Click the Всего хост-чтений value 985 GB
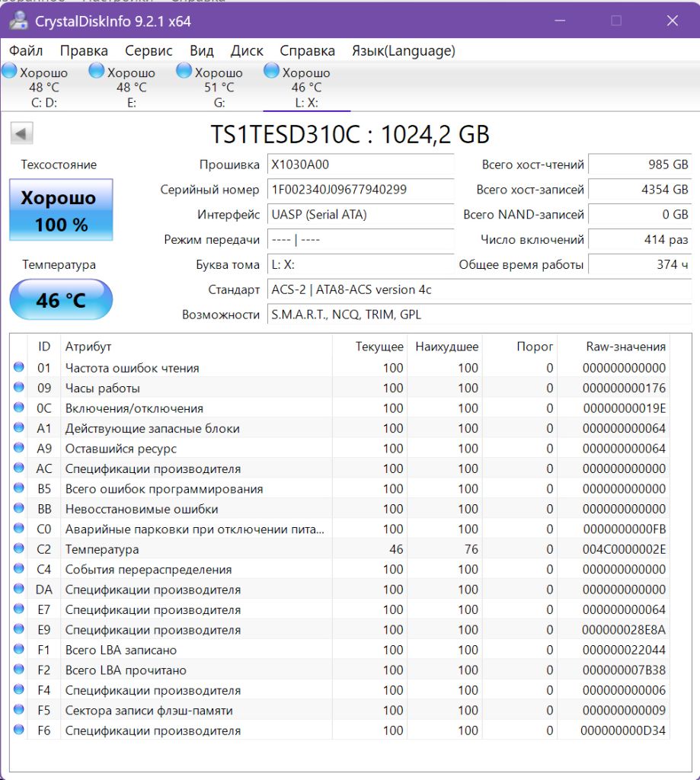This screenshot has height=780, width=700. [x=640, y=165]
